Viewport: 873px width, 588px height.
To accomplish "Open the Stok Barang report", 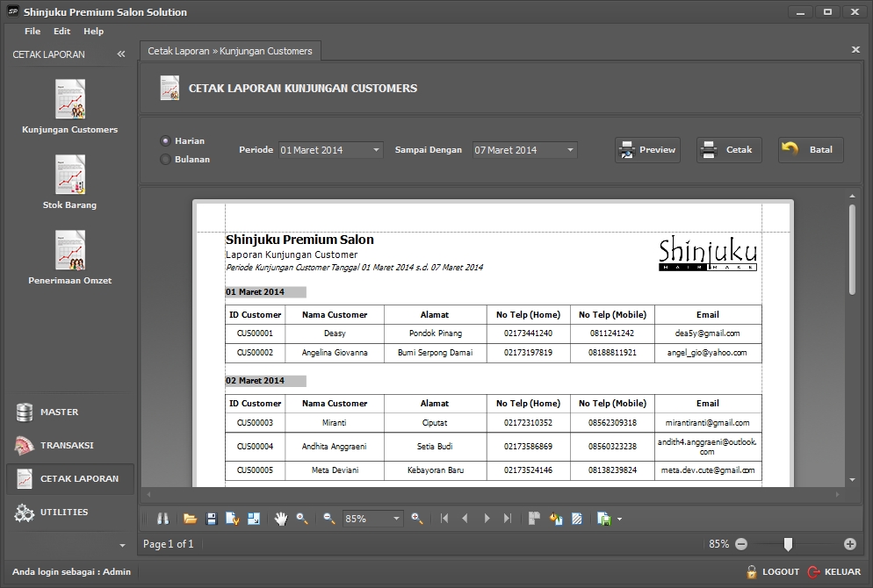I will (x=70, y=175).
